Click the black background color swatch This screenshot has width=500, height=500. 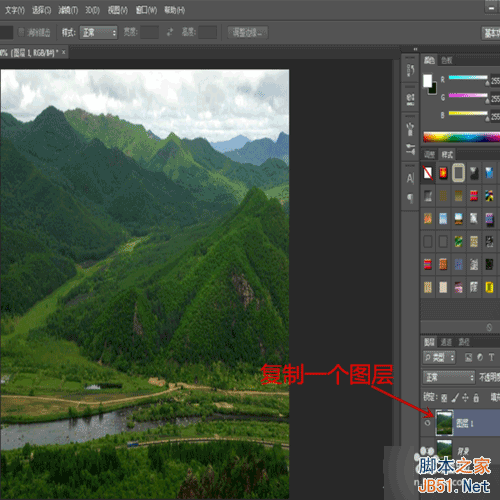coord(433,89)
